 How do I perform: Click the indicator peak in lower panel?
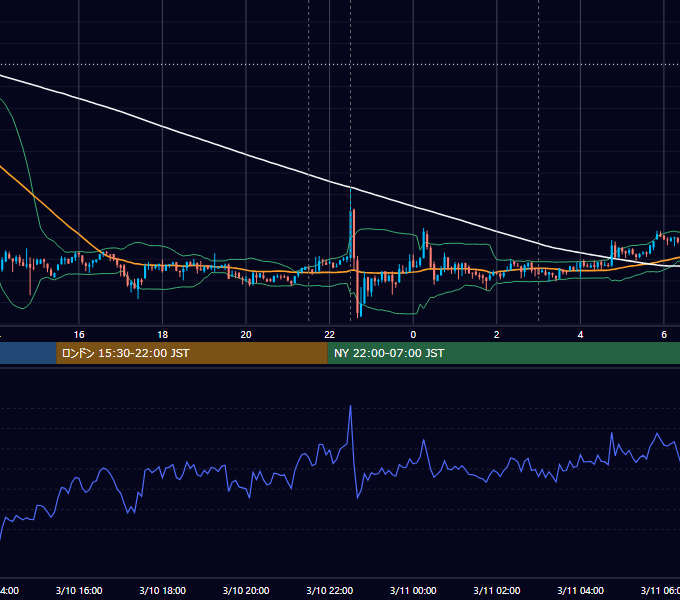[350, 407]
